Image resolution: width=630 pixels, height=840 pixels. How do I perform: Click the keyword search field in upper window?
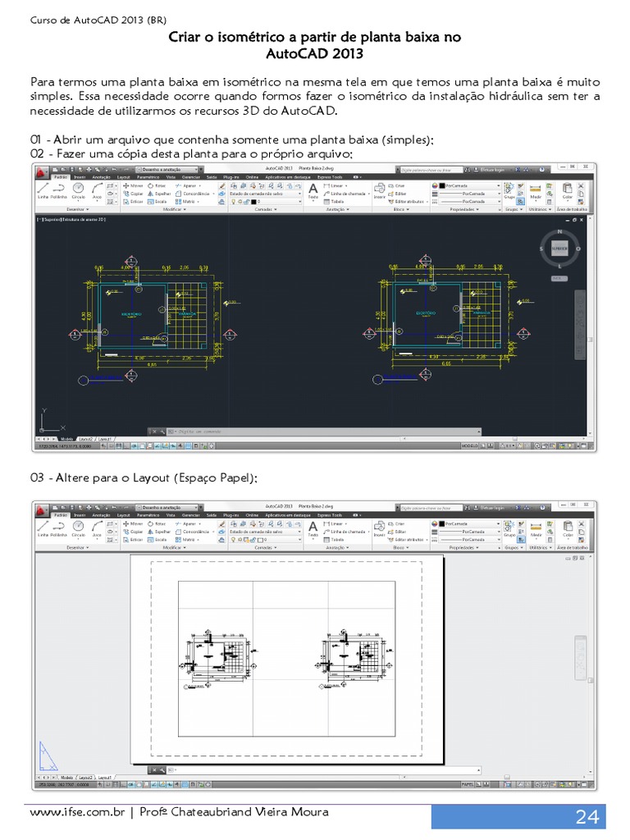click(x=430, y=169)
